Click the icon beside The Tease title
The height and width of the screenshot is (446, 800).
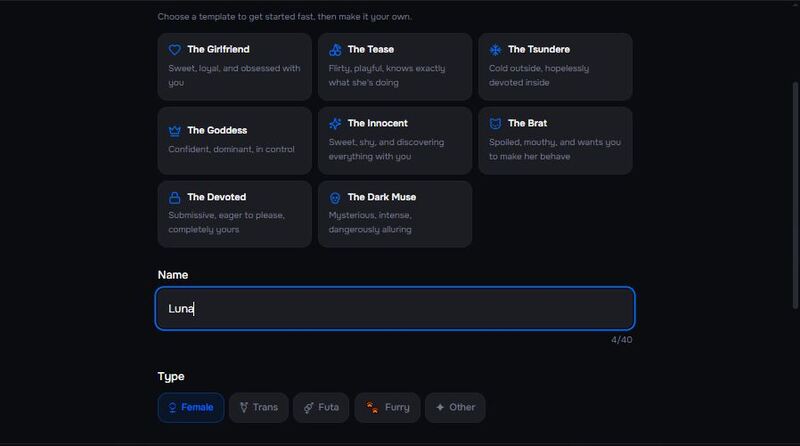[x=335, y=49]
